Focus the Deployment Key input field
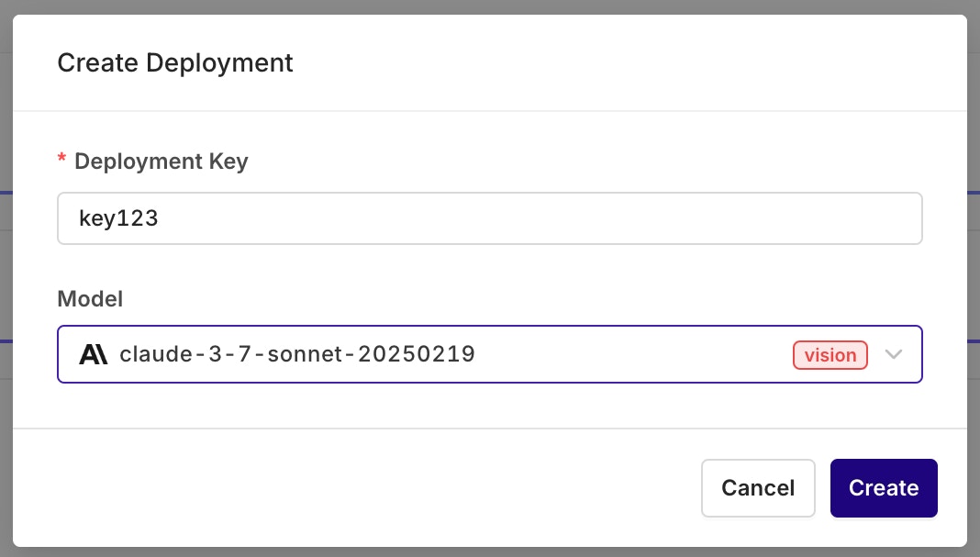The height and width of the screenshot is (557, 980). [x=489, y=218]
